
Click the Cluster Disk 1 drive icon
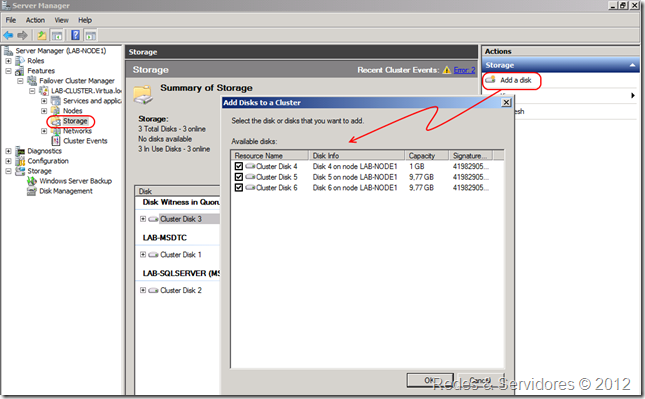pos(153,255)
